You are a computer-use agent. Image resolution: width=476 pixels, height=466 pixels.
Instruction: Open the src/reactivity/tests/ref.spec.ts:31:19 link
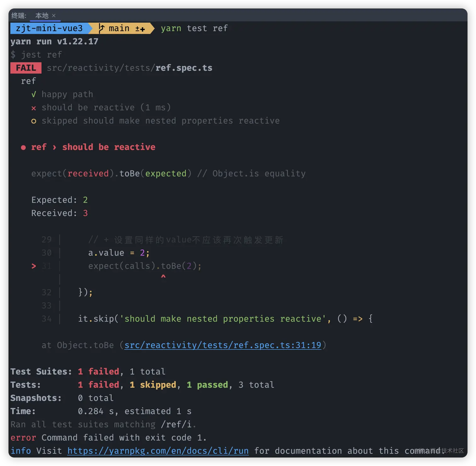[223, 345]
